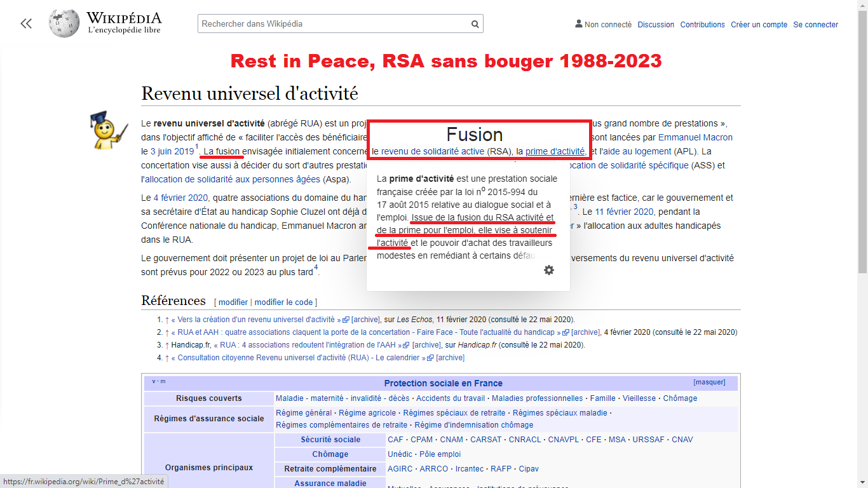Click the search magnifier icon
Viewport: 868px width, 488px height.
475,24
